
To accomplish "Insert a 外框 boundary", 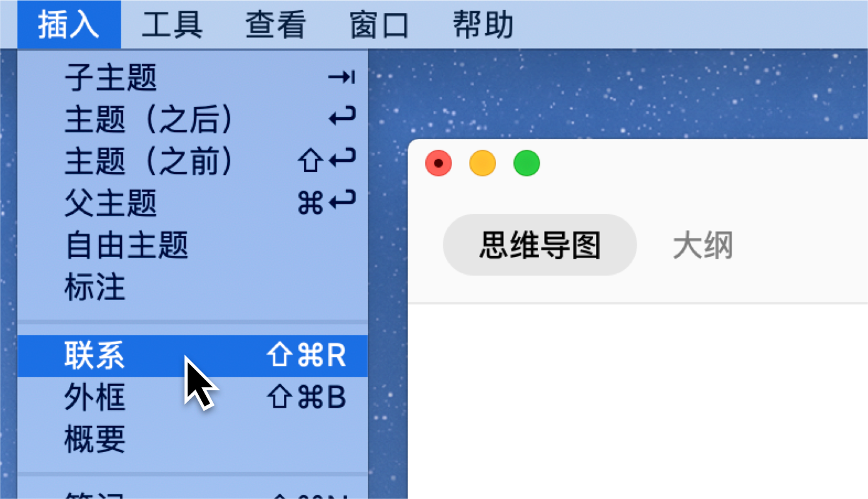I will 193,398.
